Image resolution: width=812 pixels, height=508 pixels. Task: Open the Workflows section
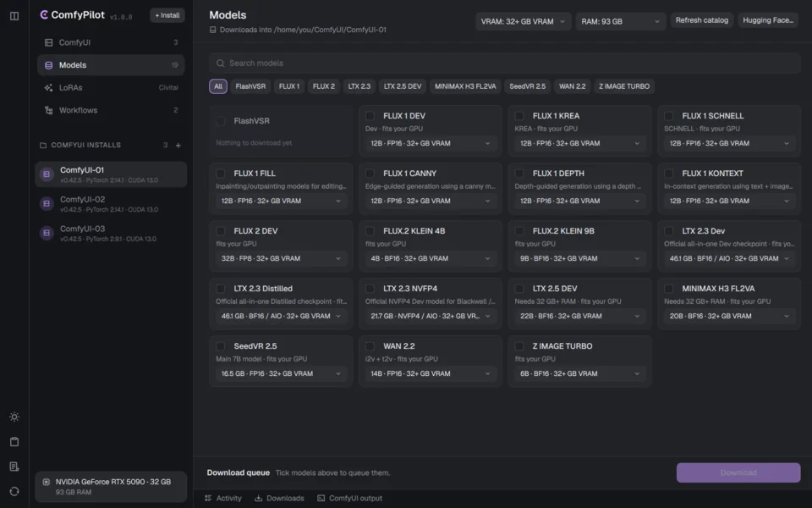point(111,110)
